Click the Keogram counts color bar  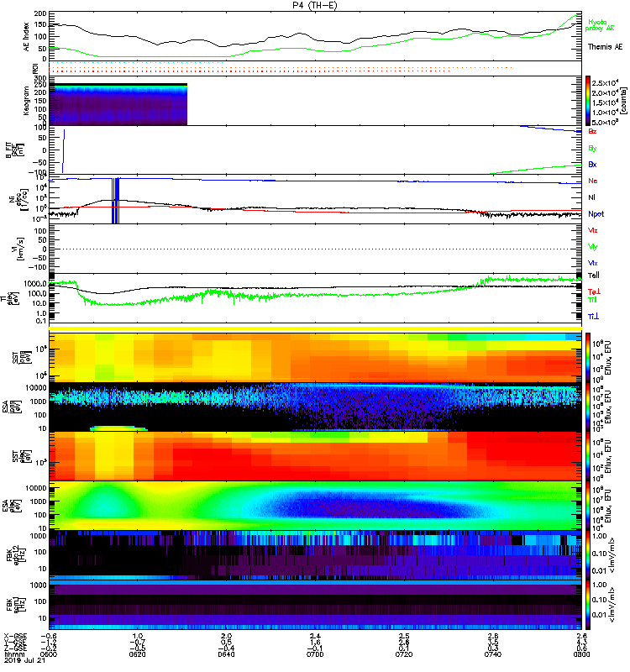[x=588, y=101]
